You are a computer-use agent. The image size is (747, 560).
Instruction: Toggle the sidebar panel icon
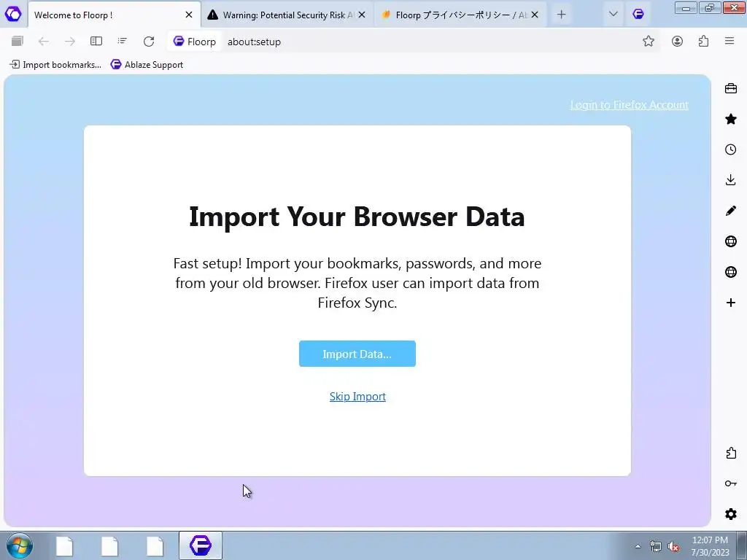(x=96, y=42)
